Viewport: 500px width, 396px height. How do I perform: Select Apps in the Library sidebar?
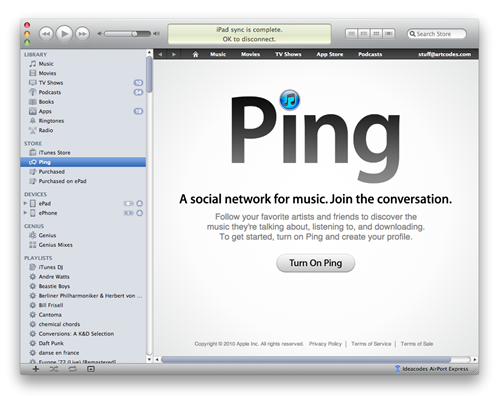(83, 111)
